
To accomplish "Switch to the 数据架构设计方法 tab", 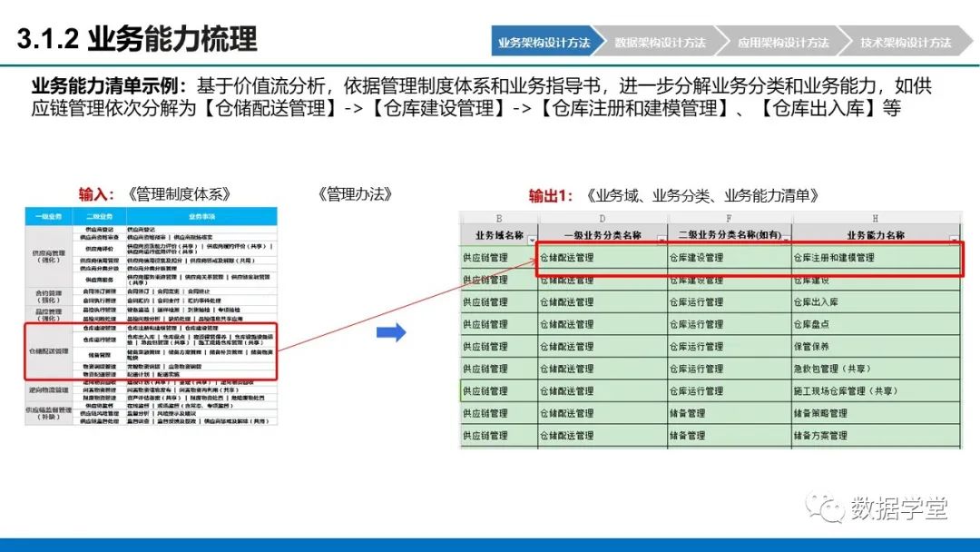I will (659, 42).
